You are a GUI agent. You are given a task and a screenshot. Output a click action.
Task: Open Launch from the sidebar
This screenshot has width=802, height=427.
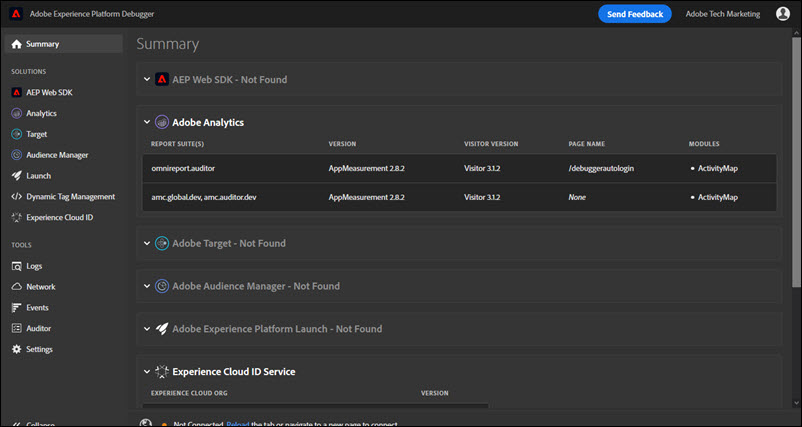[38, 175]
